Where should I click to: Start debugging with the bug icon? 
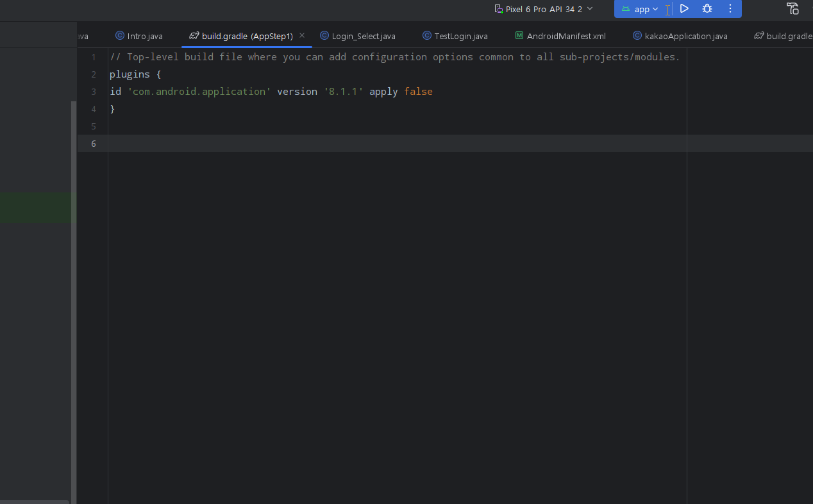click(x=707, y=9)
